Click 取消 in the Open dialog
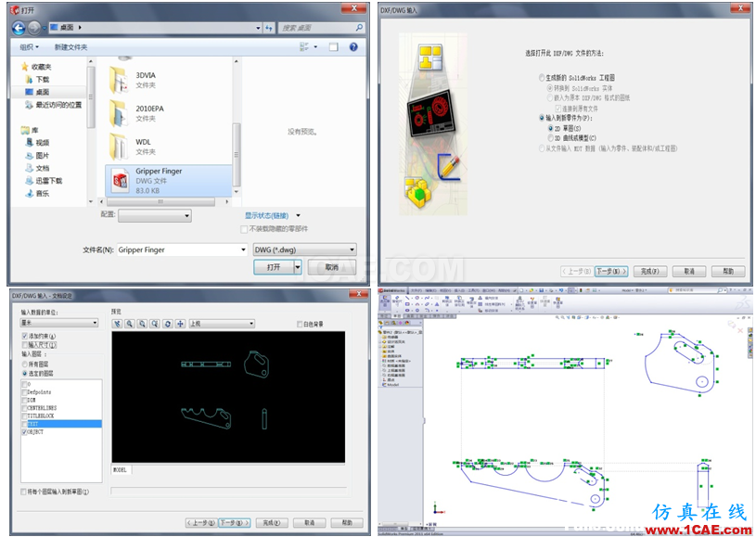This screenshot has height=537, width=756. (332, 267)
